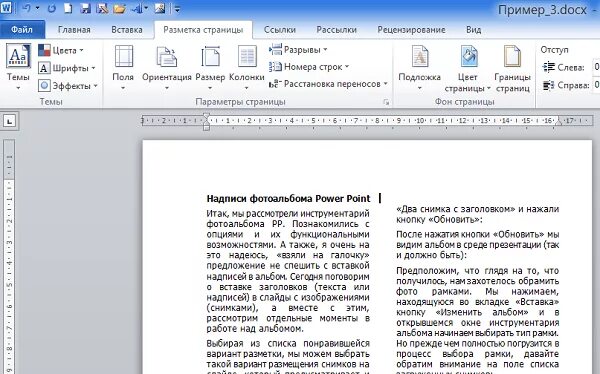Save the document with floppy icon

[85, 8]
